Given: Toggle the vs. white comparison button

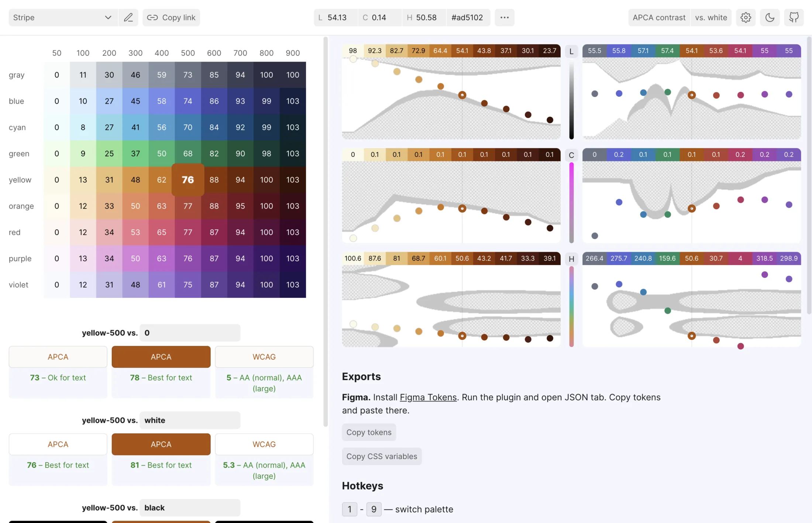Looking at the screenshot, I should (711, 17).
